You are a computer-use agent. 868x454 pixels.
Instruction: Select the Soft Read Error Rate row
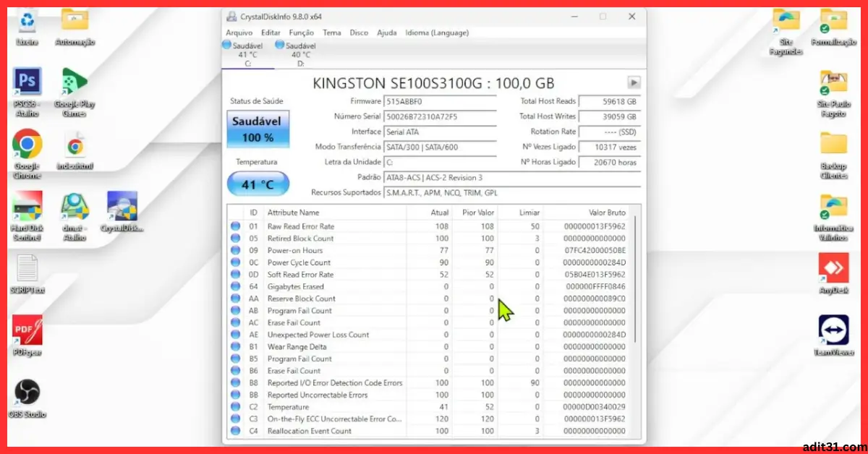430,275
